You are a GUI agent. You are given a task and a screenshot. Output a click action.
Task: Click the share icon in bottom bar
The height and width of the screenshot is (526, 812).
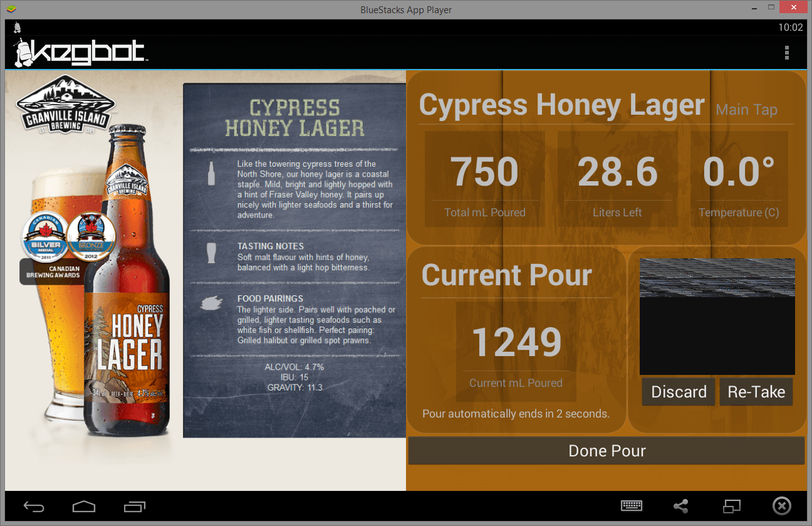coord(681,506)
